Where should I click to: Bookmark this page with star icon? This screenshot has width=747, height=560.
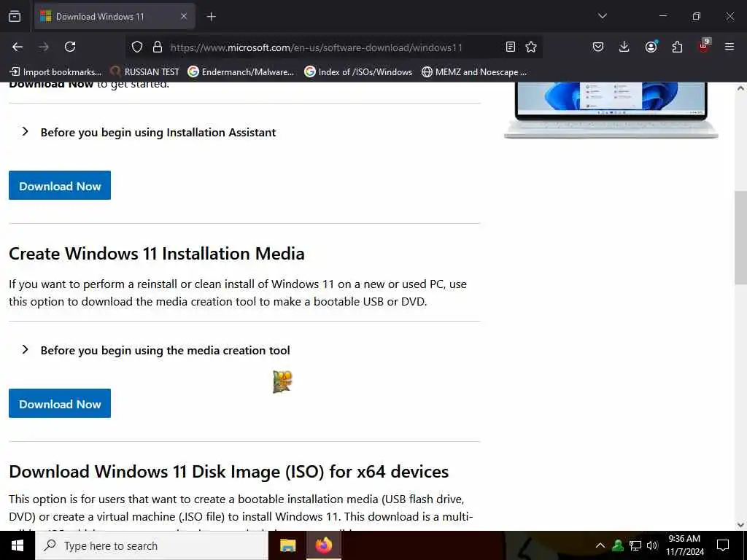pyautogui.click(x=531, y=47)
